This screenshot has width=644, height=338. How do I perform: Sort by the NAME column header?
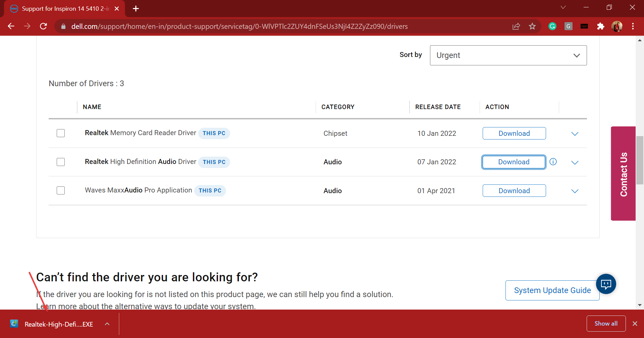click(x=92, y=107)
